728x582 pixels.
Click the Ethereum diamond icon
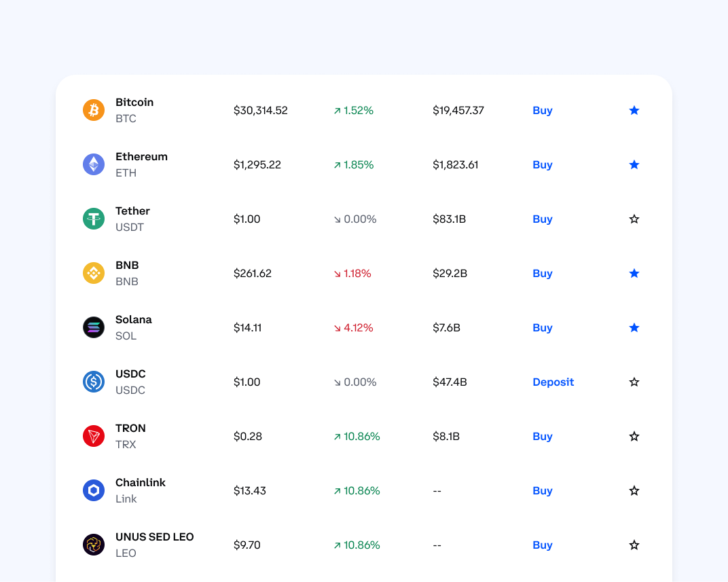coord(94,164)
